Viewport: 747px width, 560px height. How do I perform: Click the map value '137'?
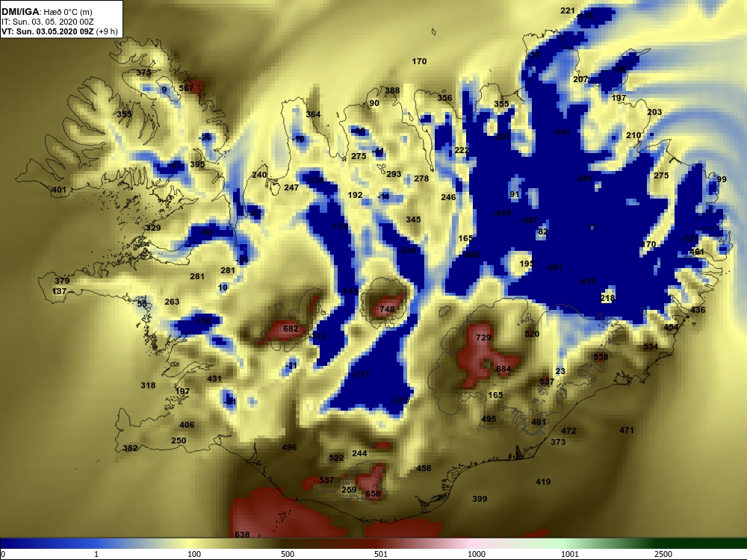click(59, 291)
